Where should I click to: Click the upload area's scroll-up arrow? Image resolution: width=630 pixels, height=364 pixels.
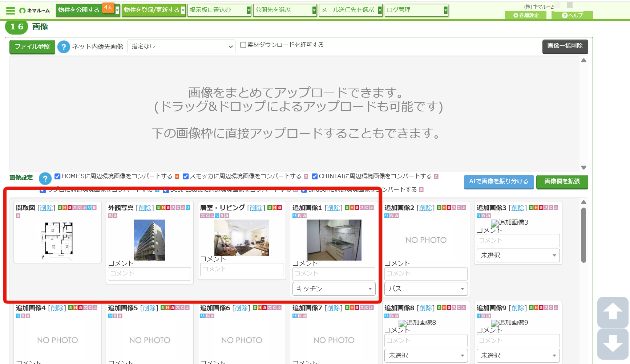583,61
